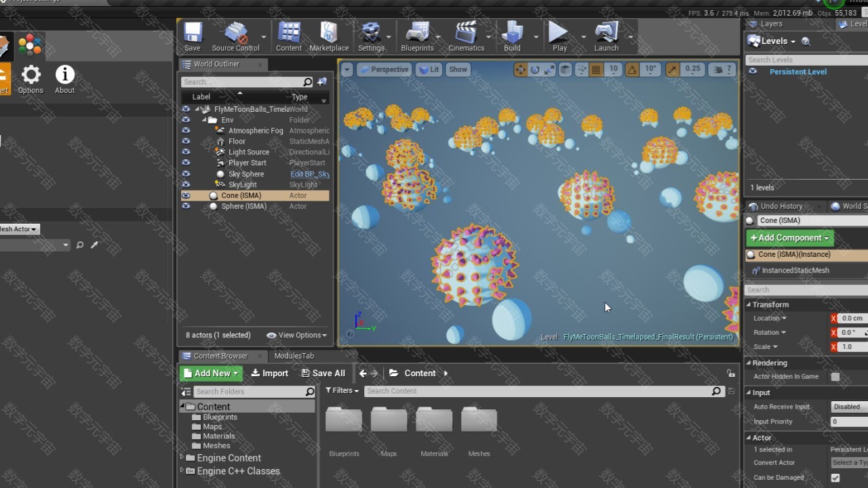
Task: Click the Build lighting icon
Action: (x=512, y=37)
